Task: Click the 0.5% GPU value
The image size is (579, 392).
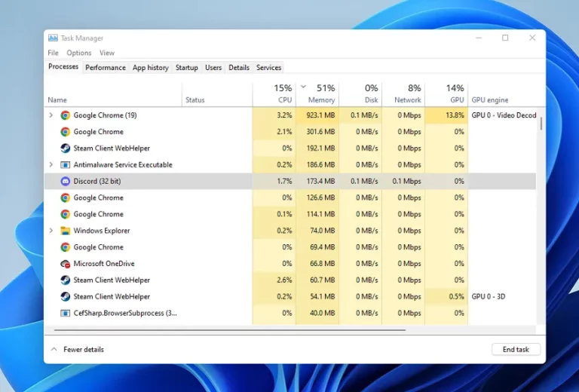Action: [456, 296]
